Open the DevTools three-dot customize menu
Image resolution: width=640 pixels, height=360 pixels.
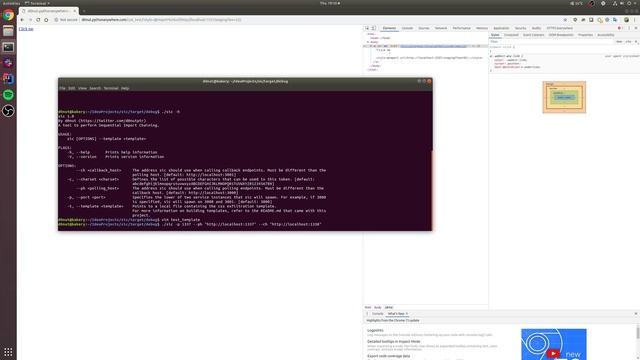coord(629,28)
